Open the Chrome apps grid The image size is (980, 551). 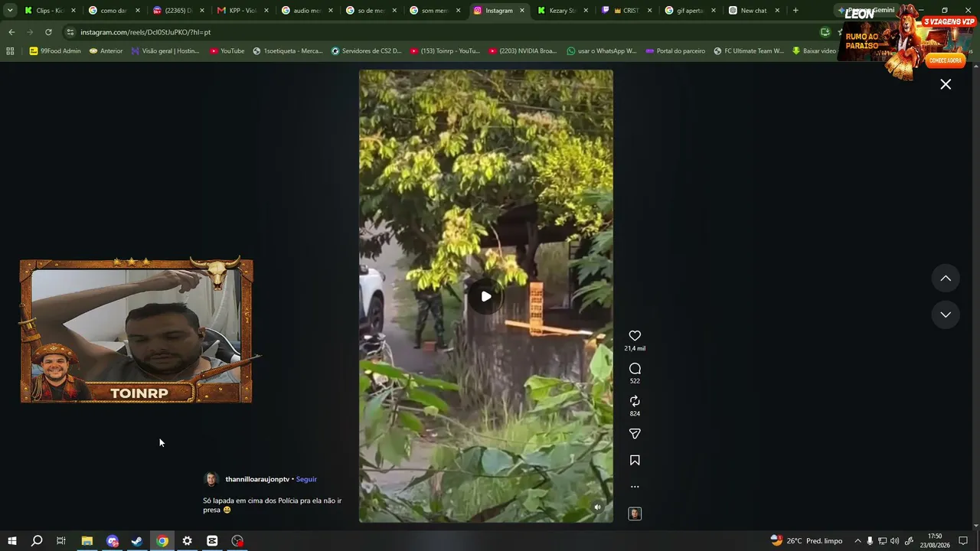pos(10,51)
